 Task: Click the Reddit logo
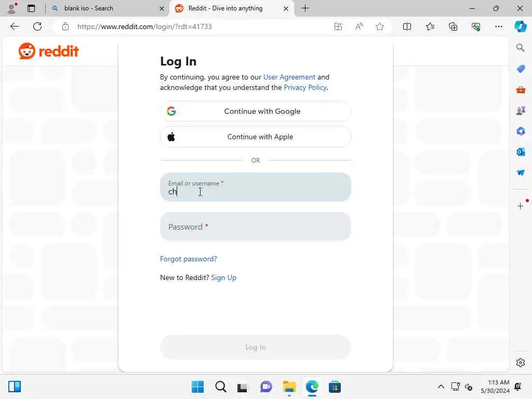tap(48, 51)
